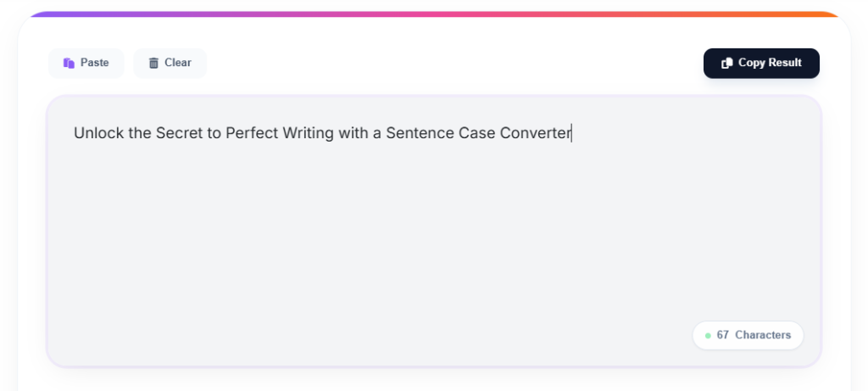Click the green dot in the character counter
The width and height of the screenshot is (868, 391).
pos(708,336)
